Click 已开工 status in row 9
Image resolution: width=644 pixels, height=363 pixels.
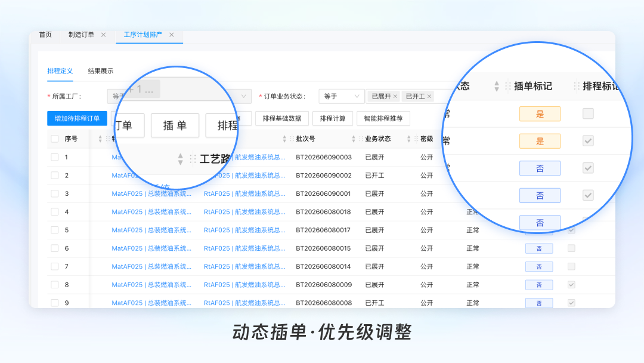[x=374, y=303]
